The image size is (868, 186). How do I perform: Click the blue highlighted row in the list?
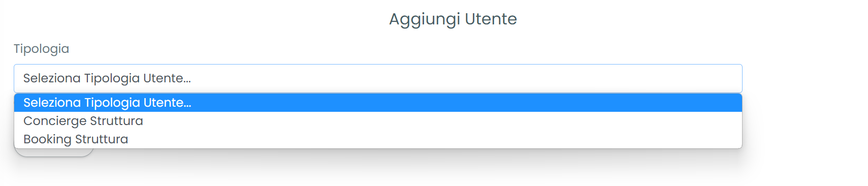pos(378,103)
